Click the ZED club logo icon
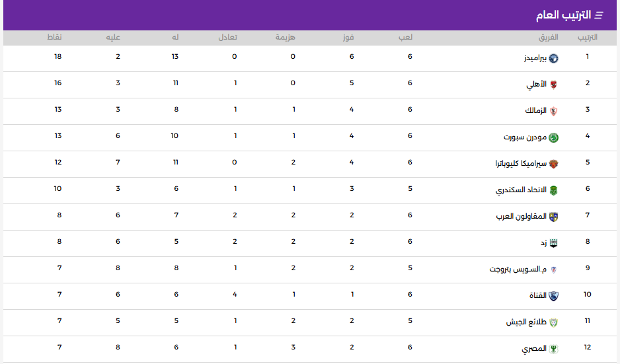Image resolution: width=620 pixels, height=364 pixels. (554, 244)
